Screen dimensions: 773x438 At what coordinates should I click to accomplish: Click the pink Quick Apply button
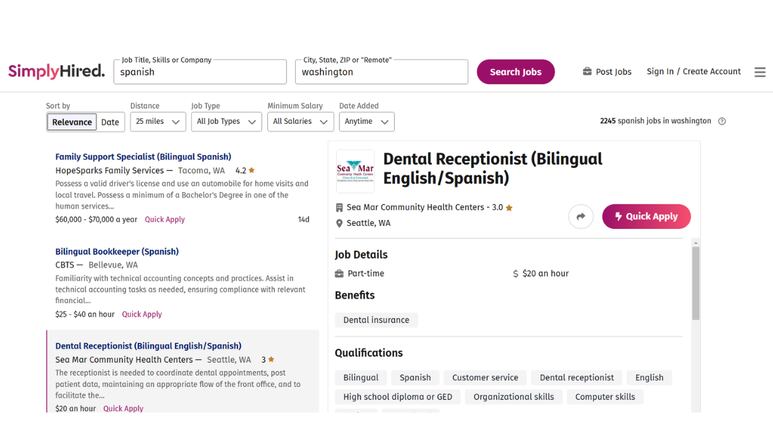click(646, 217)
